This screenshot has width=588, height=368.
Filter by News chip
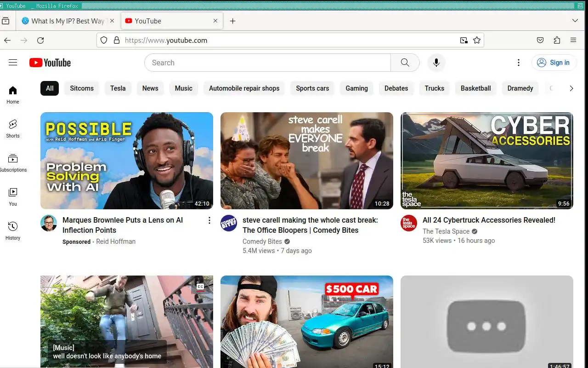[x=150, y=88]
